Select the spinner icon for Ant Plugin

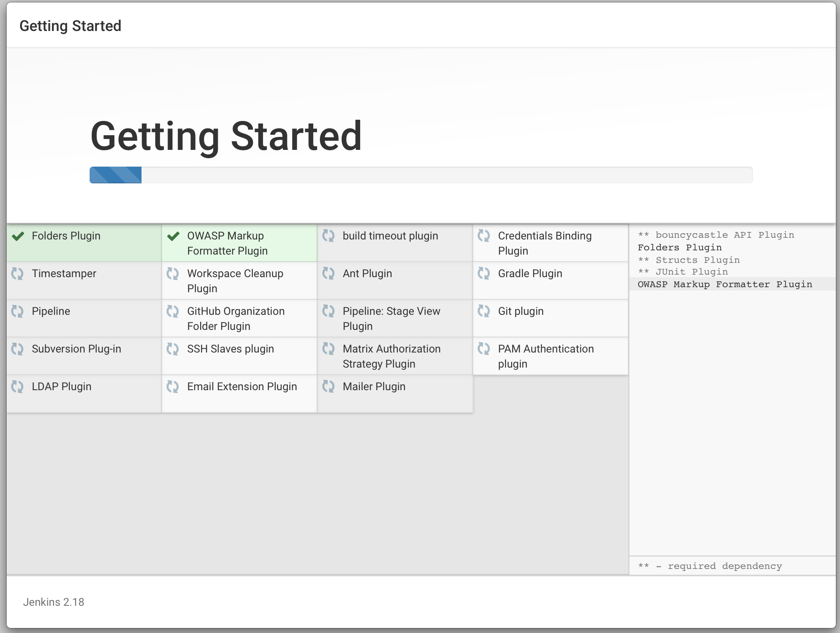[329, 274]
